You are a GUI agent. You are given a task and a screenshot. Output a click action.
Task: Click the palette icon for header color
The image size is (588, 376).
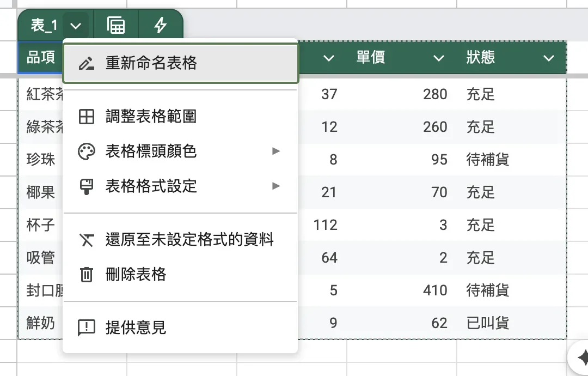click(x=86, y=151)
